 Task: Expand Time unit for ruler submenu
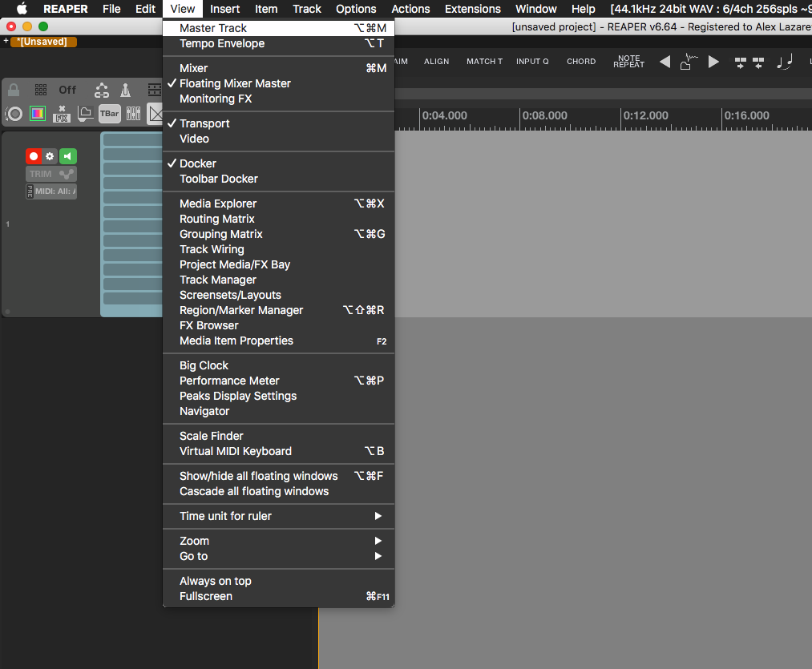pyautogui.click(x=279, y=516)
